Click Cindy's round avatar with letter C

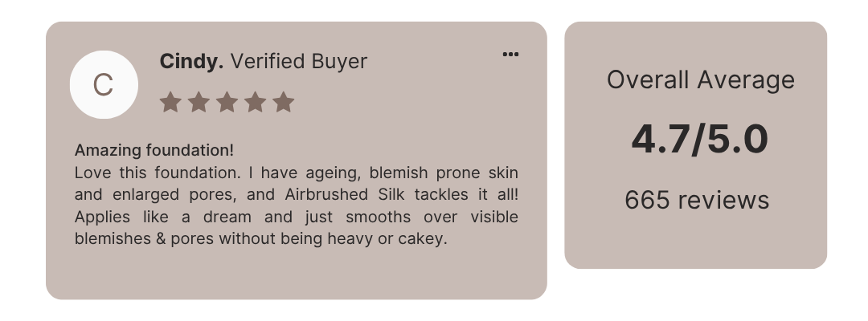coord(104,84)
